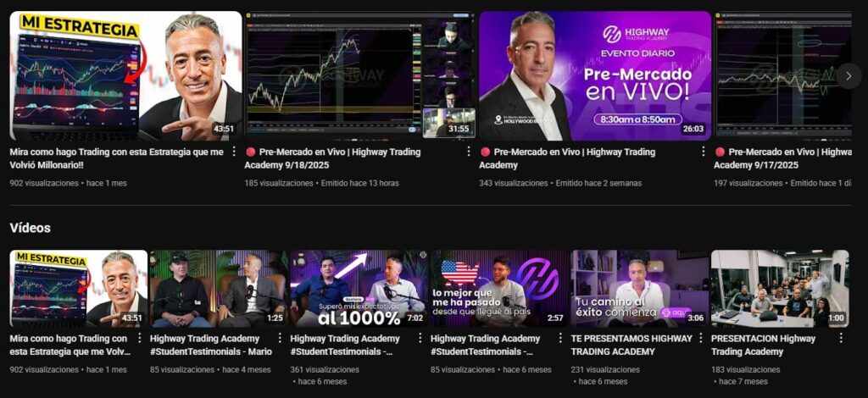
Task: Open 'Tu camino al éxito comienza' thumbnail
Action: coord(640,289)
